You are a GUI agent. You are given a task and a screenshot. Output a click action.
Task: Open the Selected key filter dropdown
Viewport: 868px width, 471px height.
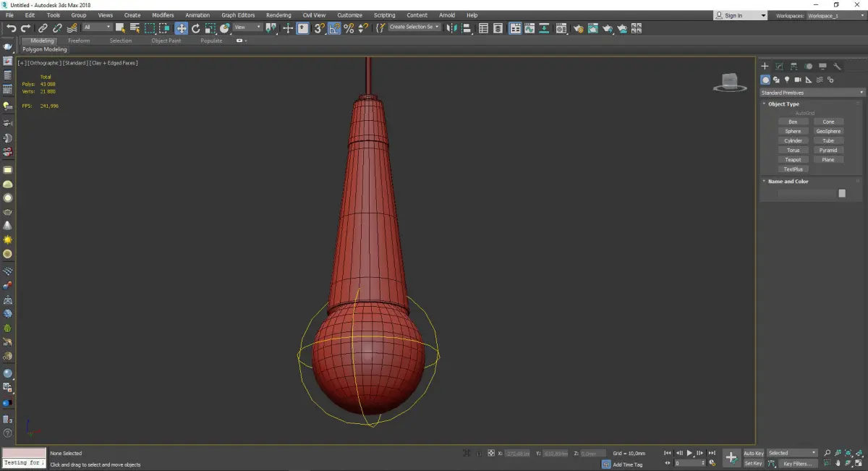(792, 453)
